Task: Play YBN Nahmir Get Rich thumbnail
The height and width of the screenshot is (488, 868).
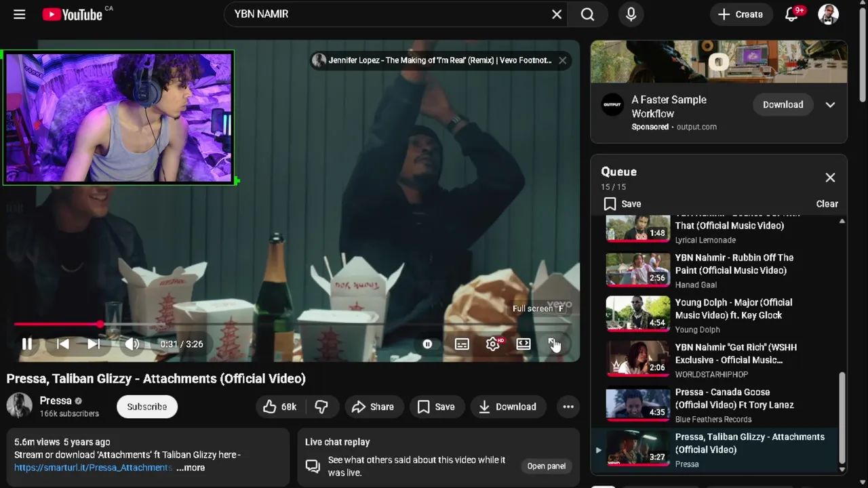Action: [x=637, y=359]
